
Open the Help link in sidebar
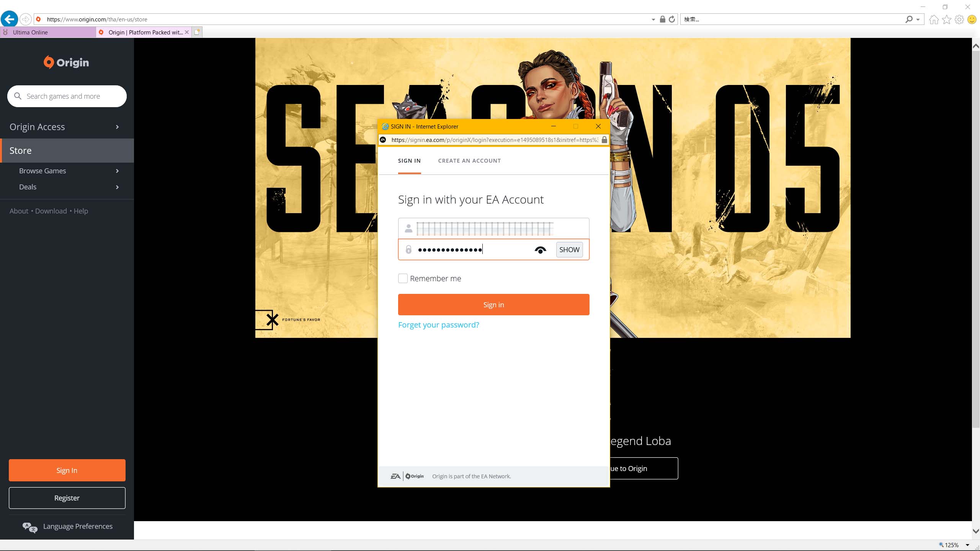[x=81, y=211]
